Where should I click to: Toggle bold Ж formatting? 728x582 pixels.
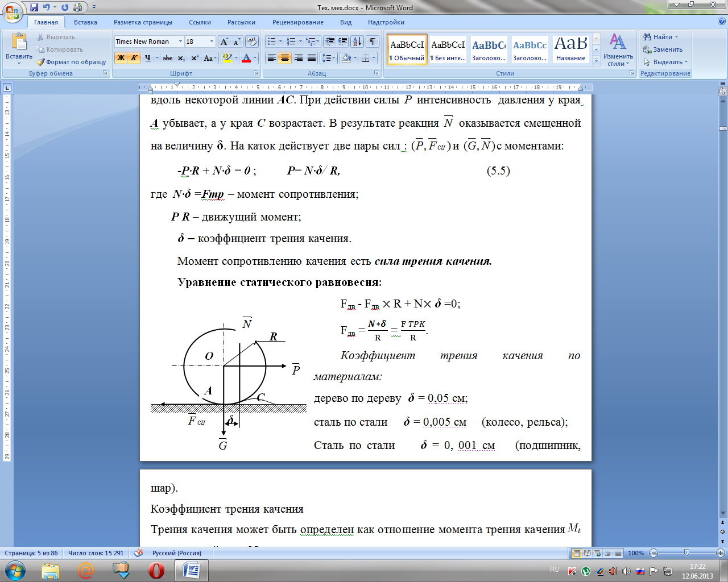click(x=121, y=58)
